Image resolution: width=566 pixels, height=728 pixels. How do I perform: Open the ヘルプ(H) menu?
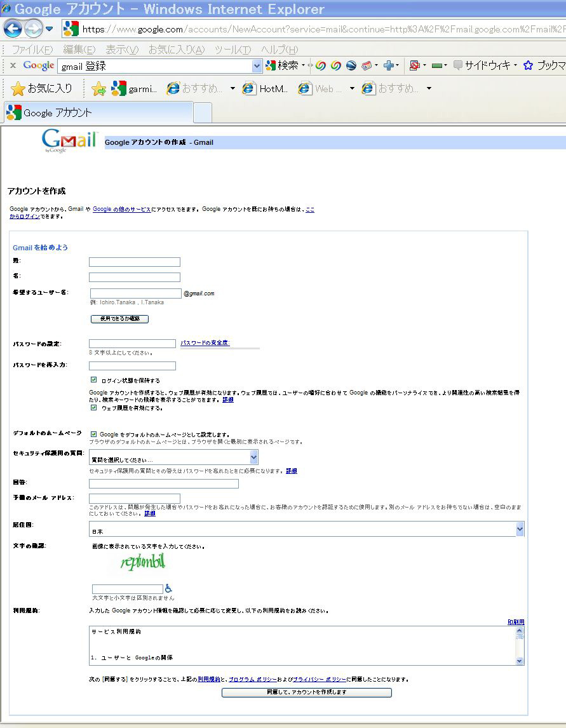coord(280,49)
